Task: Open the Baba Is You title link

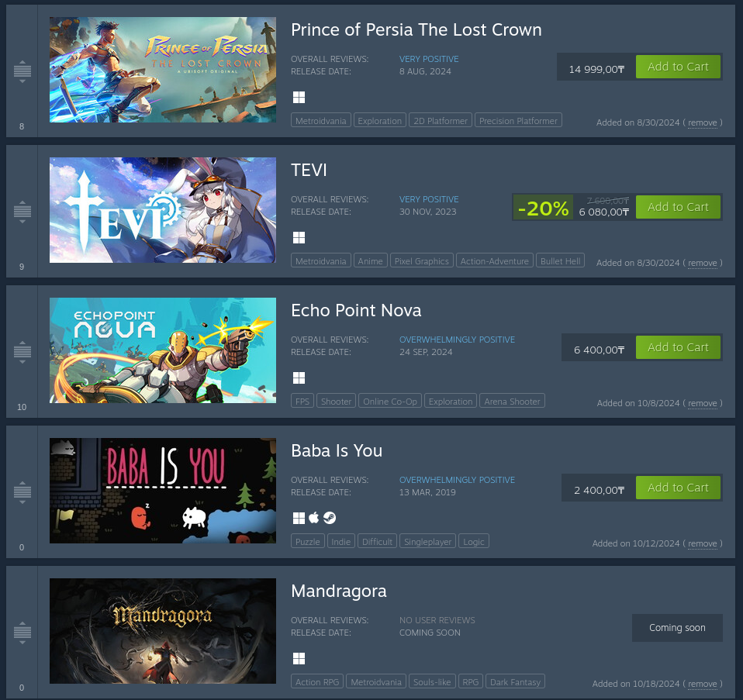Action: point(337,450)
